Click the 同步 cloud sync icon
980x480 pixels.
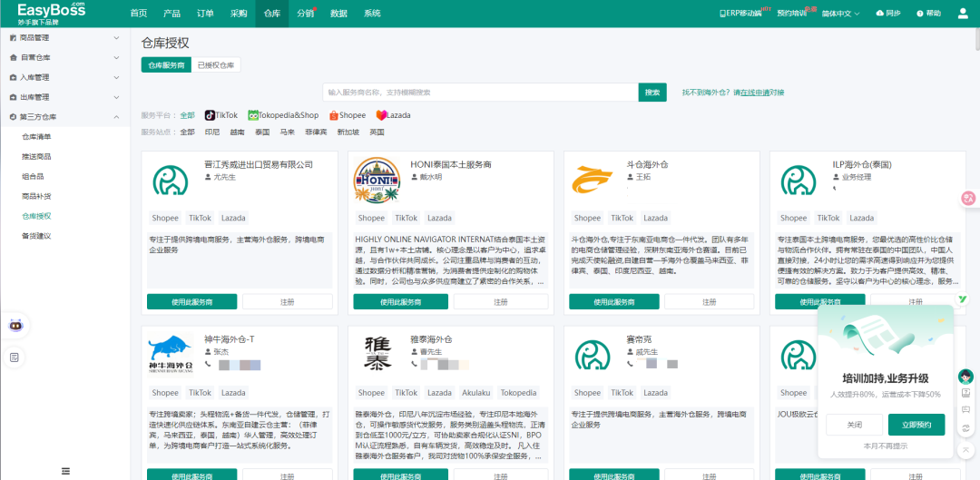tap(880, 13)
